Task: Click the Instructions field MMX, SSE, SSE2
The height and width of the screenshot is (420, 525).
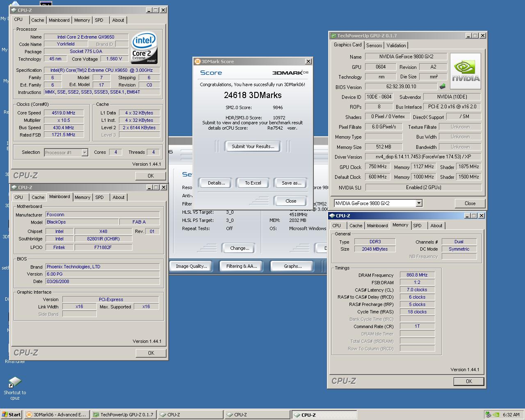Action: point(101,92)
